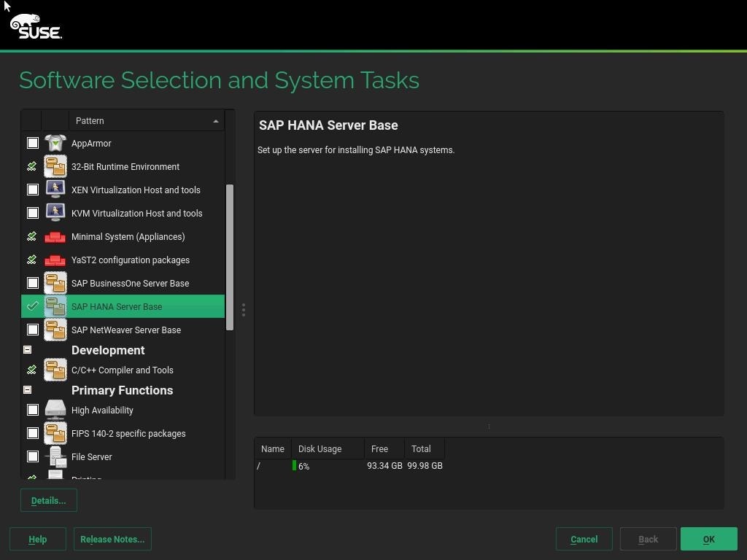Go Back to the previous screen
This screenshot has height=560, width=747.
pos(648,539)
